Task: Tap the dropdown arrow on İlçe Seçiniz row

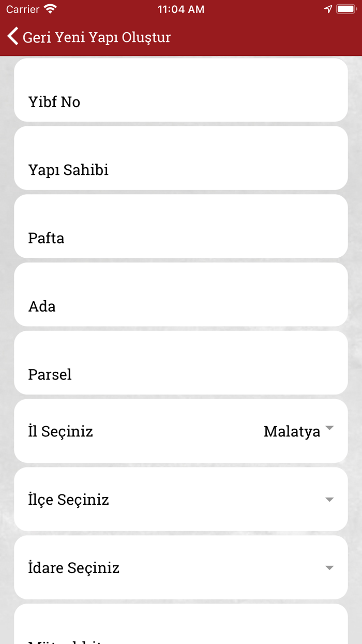Action: click(330, 499)
